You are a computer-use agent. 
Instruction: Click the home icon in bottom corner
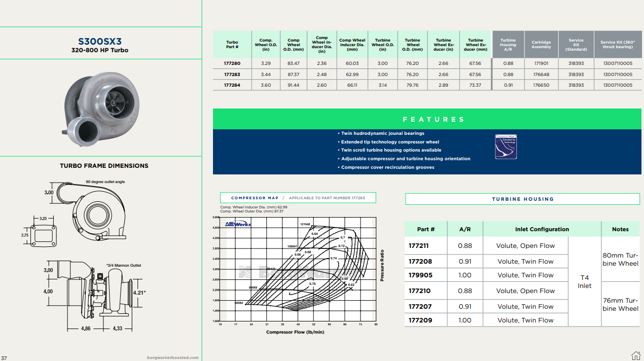(635, 355)
